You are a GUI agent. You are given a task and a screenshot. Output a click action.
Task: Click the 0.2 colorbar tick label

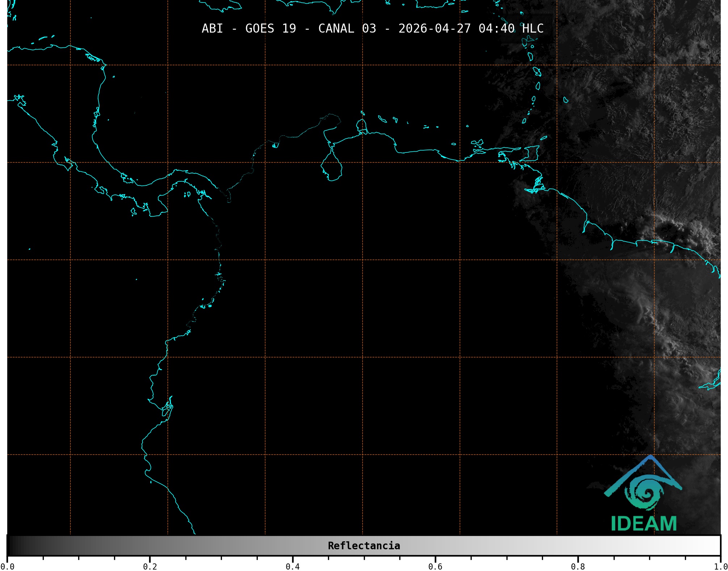pyautogui.click(x=150, y=566)
